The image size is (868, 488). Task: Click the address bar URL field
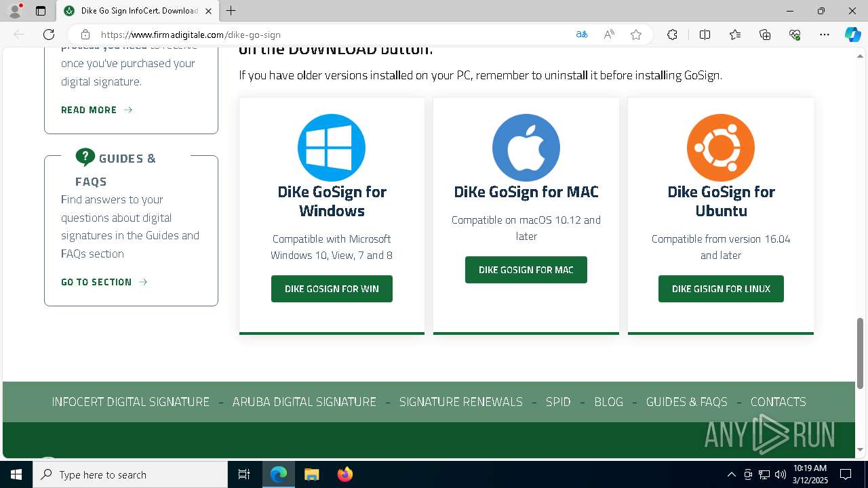pyautogui.click(x=332, y=35)
